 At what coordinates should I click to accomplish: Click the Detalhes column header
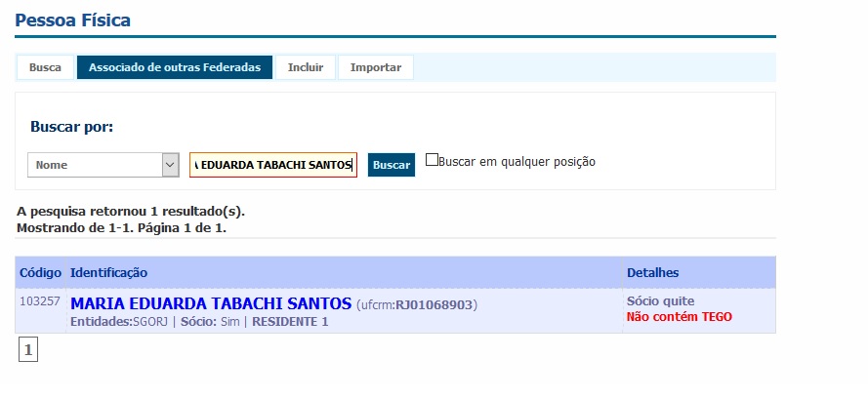pyautogui.click(x=652, y=272)
